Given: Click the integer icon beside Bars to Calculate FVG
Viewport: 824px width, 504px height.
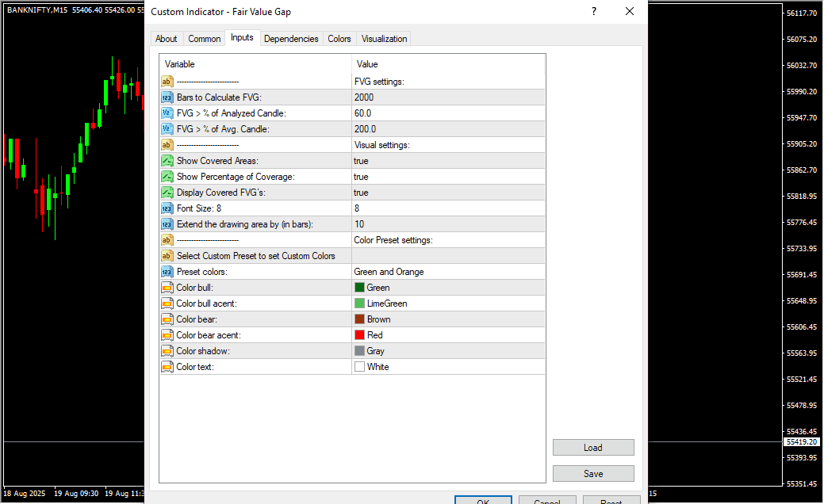Looking at the screenshot, I should pos(167,97).
